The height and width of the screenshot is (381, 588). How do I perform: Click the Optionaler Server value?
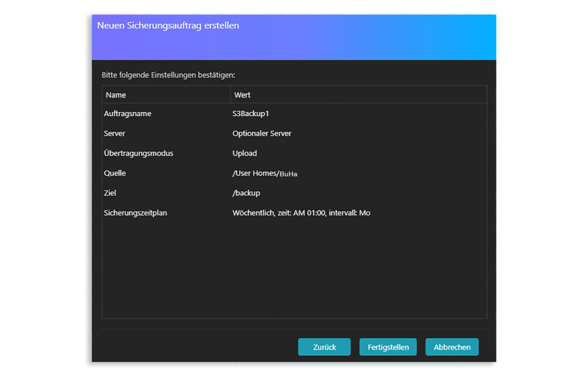[262, 133]
